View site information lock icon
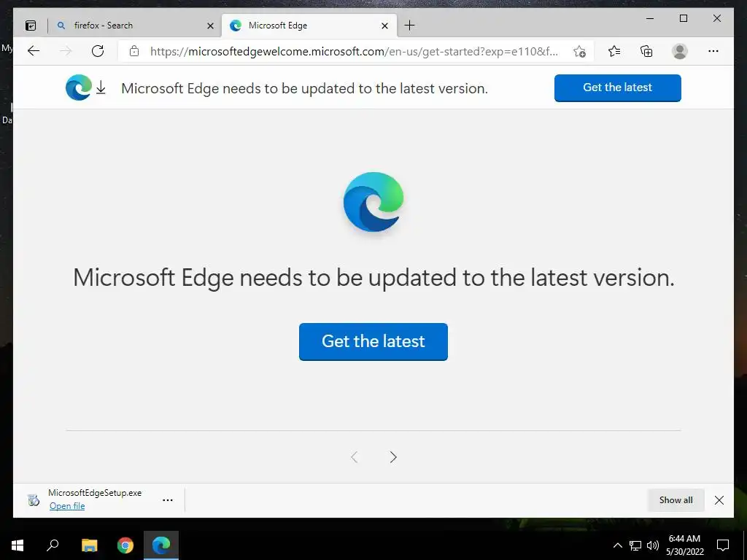The width and height of the screenshot is (747, 560). click(x=134, y=51)
